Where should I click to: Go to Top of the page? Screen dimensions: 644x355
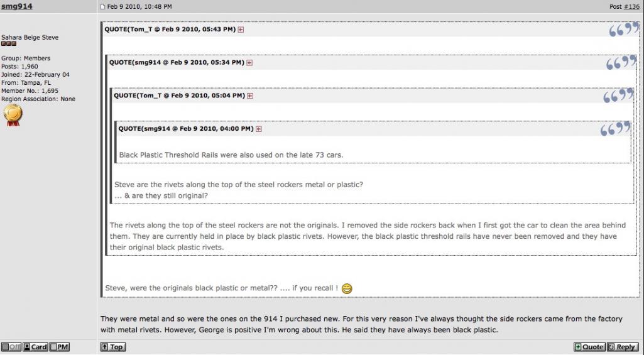pyautogui.click(x=113, y=347)
